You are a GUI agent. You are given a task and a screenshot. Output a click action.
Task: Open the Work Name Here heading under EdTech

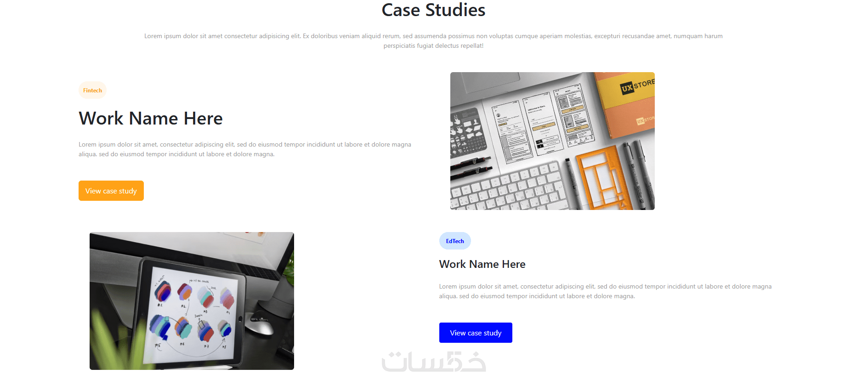click(x=482, y=264)
